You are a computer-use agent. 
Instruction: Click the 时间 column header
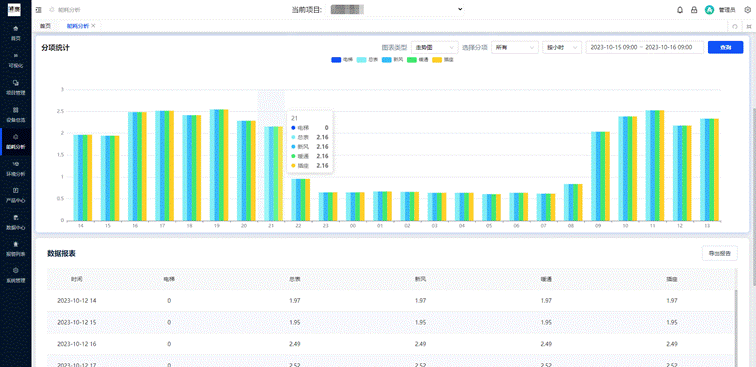tap(77, 279)
